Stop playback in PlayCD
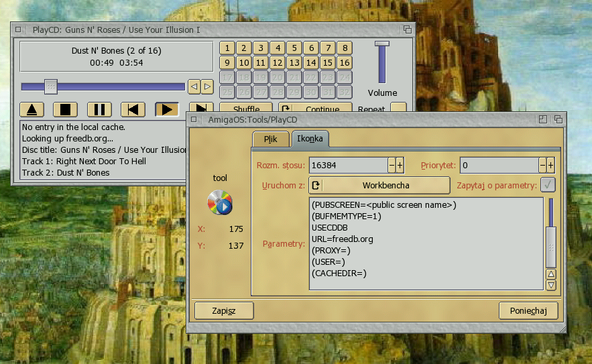Viewport: 592px width, 364px height. tap(65, 109)
